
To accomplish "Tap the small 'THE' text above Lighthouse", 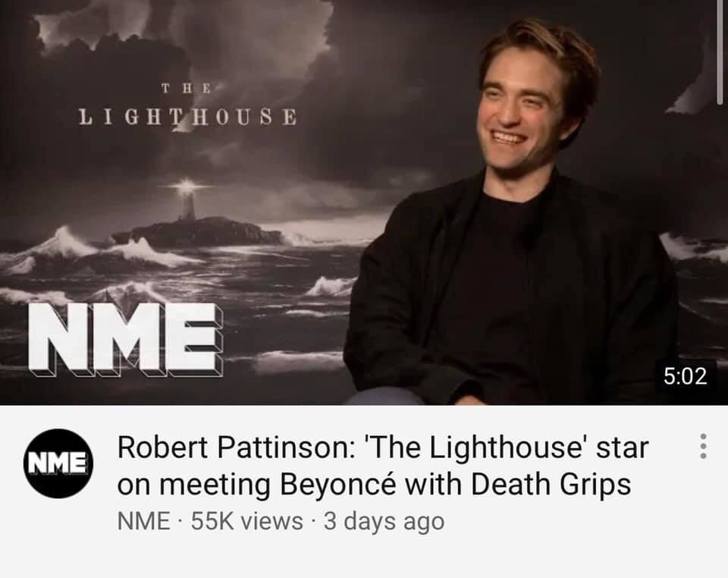I will 187,88.
